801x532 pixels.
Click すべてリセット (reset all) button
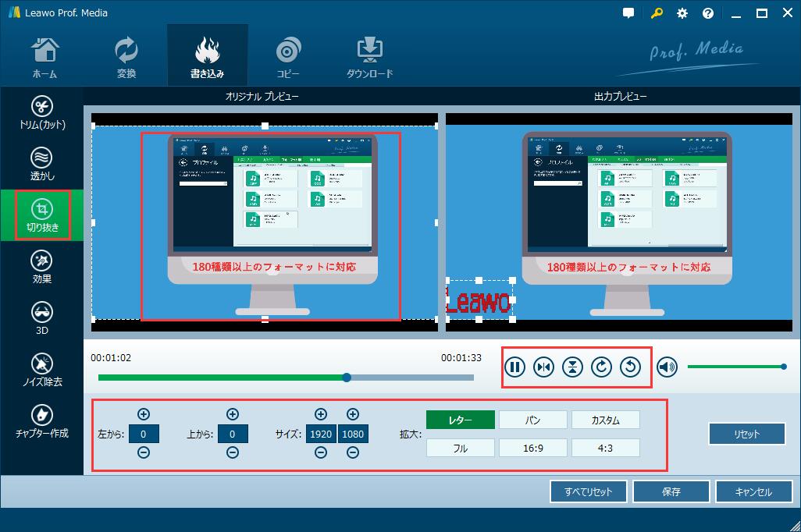click(588, 491)
